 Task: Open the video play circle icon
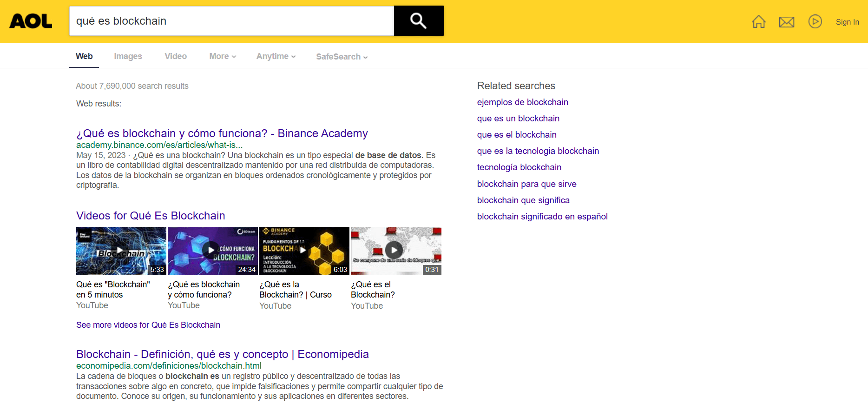point(815,21)
